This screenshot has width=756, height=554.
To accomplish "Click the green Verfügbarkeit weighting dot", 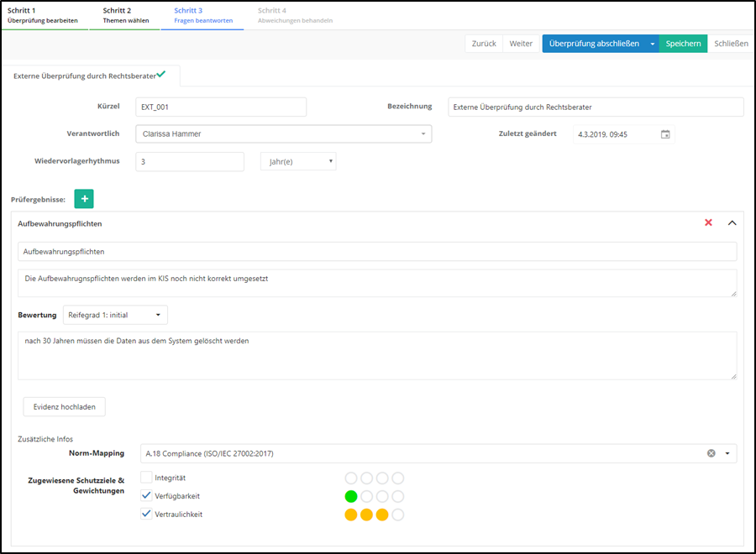I will point(351,496).
